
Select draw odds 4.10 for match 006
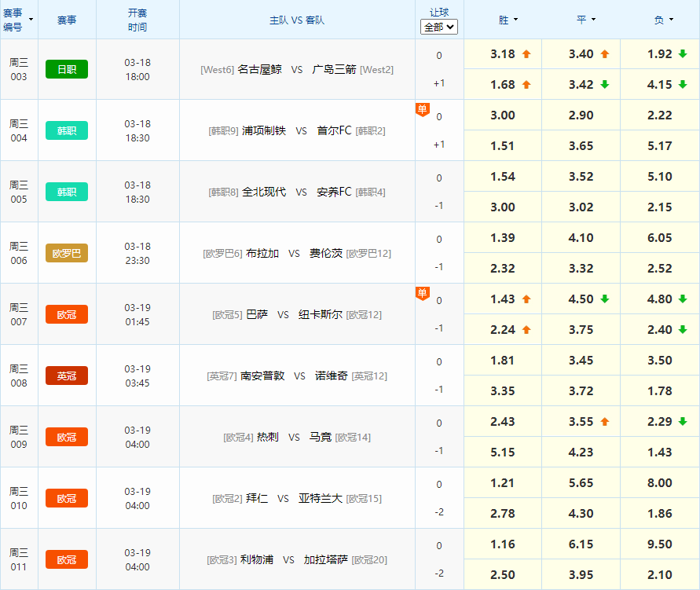tap(581, 238)
